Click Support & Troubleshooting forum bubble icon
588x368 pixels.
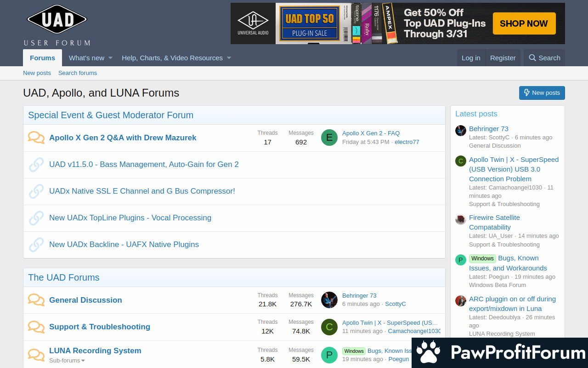point(36,327)
